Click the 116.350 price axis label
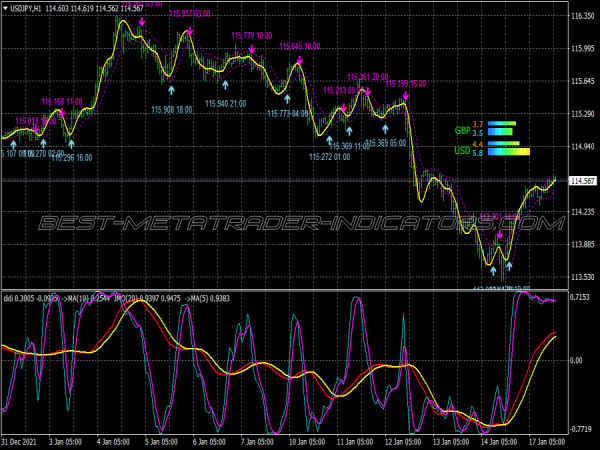 [x=581, y=17]
